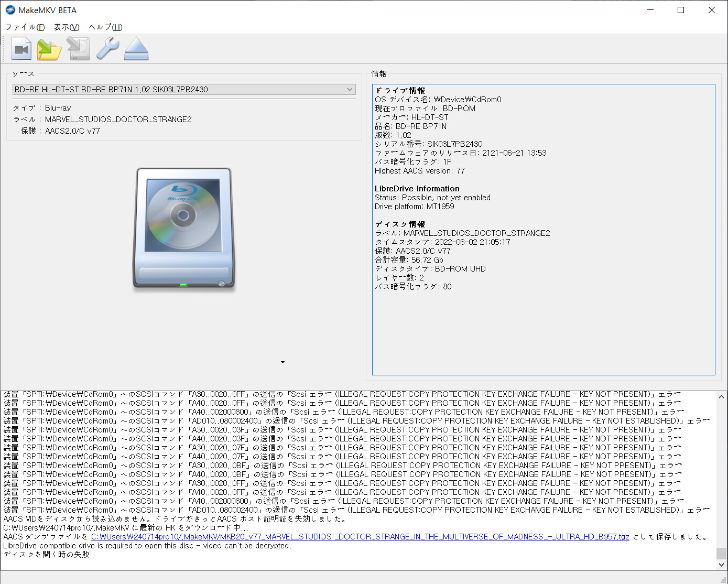
Task: Click the MakeMKV app icon in title bar
Action: tap(10, 10)
